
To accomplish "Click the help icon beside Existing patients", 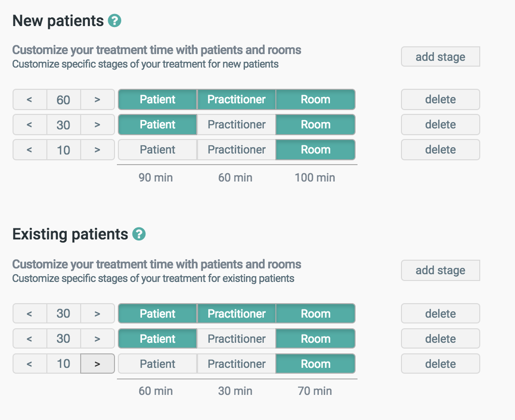I will pyautogui.click(x=139, y=235).
